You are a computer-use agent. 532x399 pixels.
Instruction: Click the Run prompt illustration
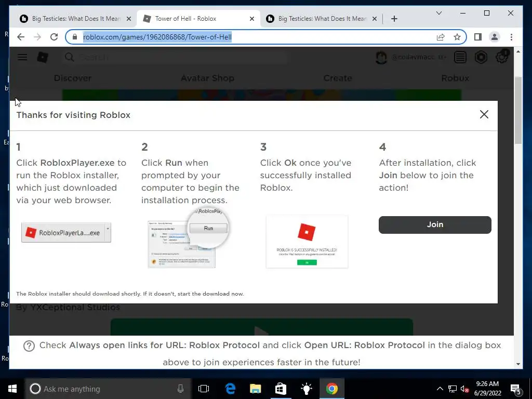[188, 238]
